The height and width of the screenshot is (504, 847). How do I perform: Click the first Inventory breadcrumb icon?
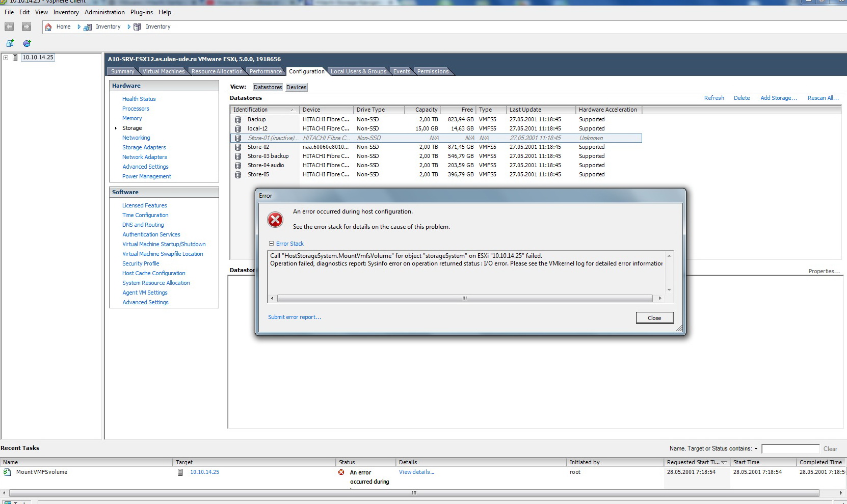click(88, 27)
